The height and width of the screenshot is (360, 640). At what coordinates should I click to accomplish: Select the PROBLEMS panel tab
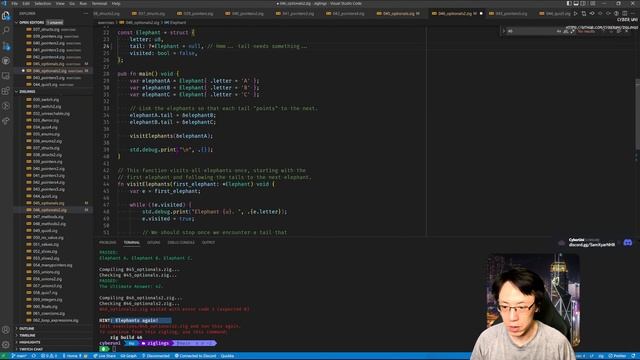tap(107, 242)
